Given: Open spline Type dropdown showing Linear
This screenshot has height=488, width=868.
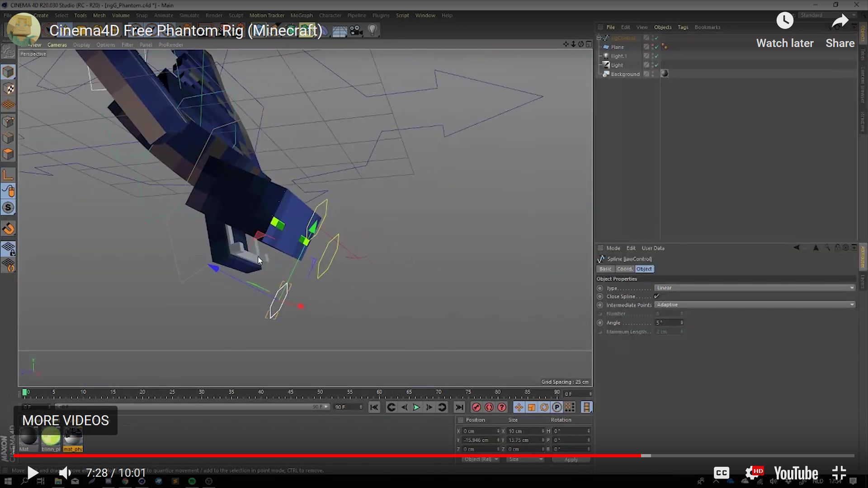Looking at the screenshot, I should (x=755, y=288).
